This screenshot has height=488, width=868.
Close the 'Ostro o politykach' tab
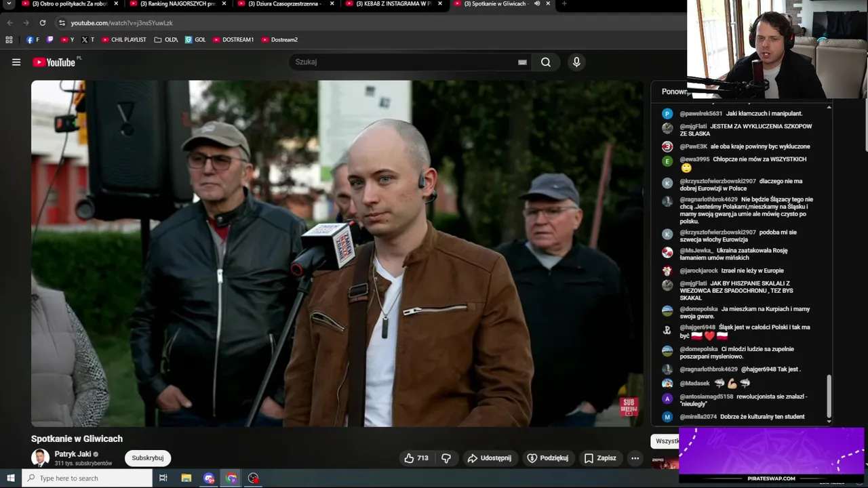116,4
